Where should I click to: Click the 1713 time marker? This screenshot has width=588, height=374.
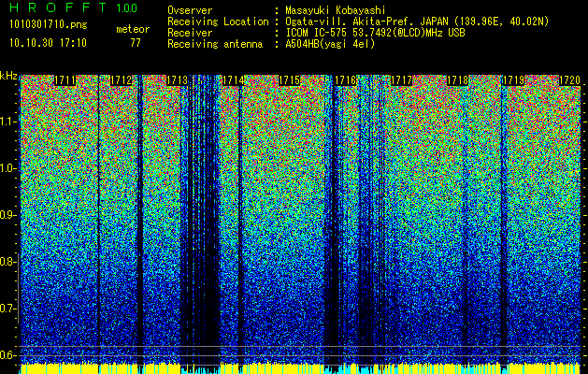pyautogui.click(x=177, y=80)
